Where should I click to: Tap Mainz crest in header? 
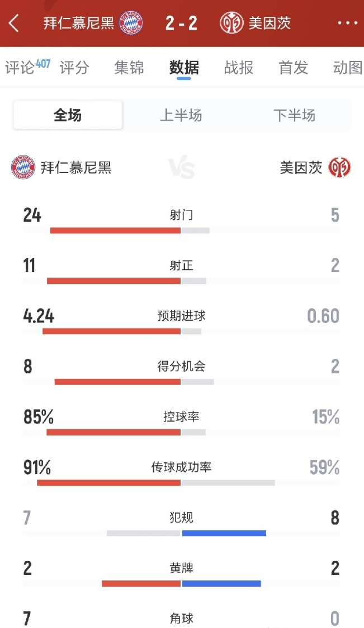(x=231, y=24)
